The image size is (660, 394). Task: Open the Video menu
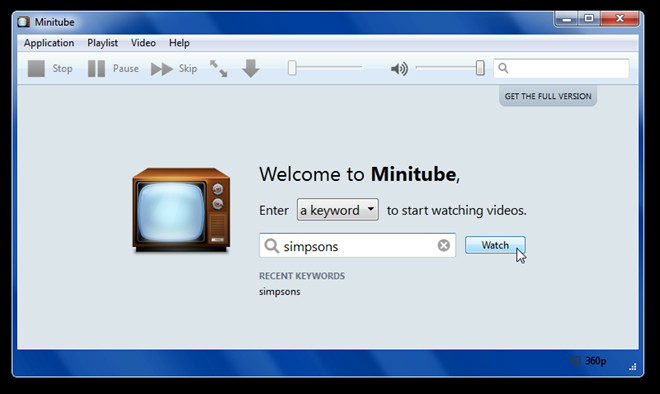click(143, 43)
